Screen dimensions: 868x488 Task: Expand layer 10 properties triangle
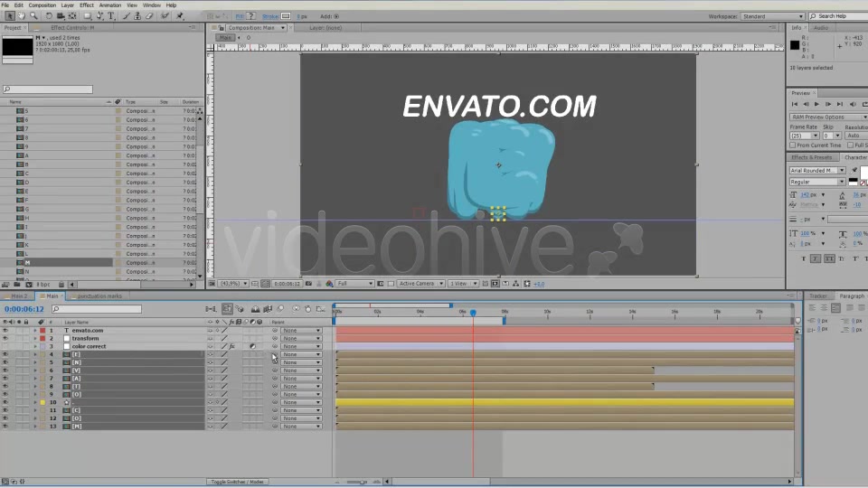tap(35, 402)
